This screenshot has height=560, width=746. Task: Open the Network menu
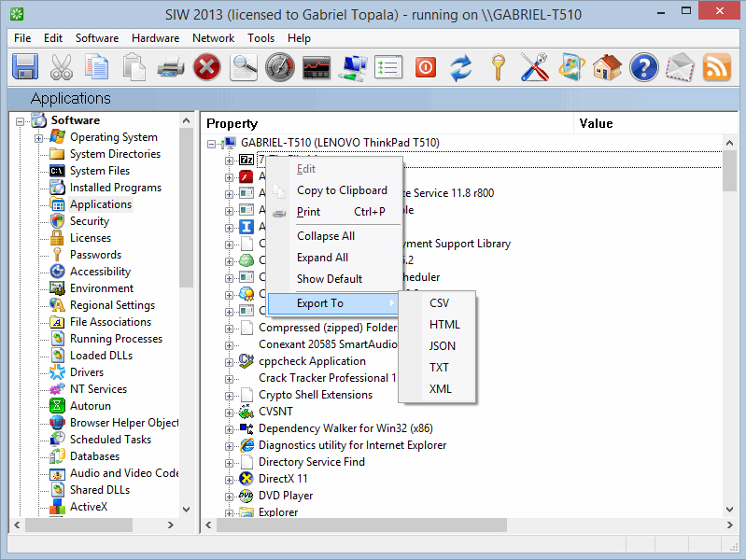point(213,38)
